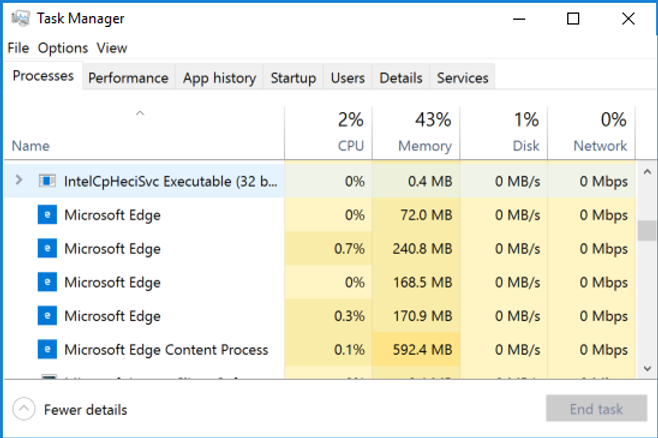
Task: Select the Processes tab
Action: pyautogui.click(x=43, y=76)
